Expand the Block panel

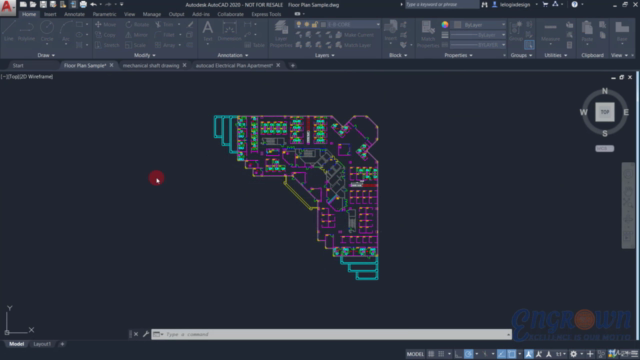coord(398,55)
